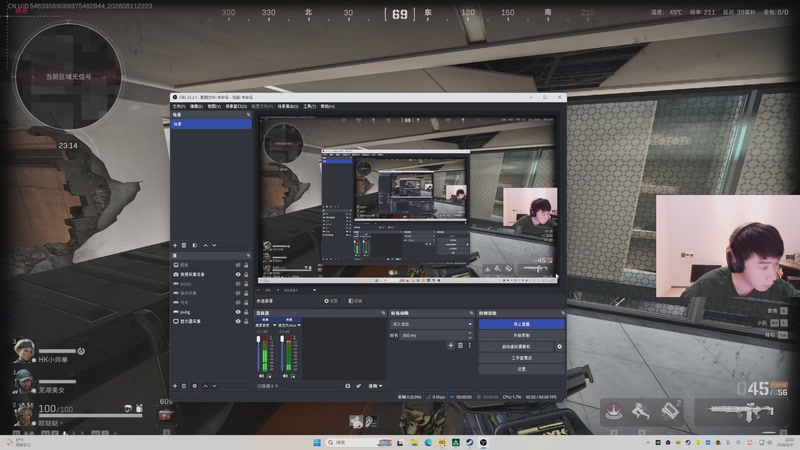Adjust the first mixer channel volume slider
The image size is (800, 450).
point(258,354)
